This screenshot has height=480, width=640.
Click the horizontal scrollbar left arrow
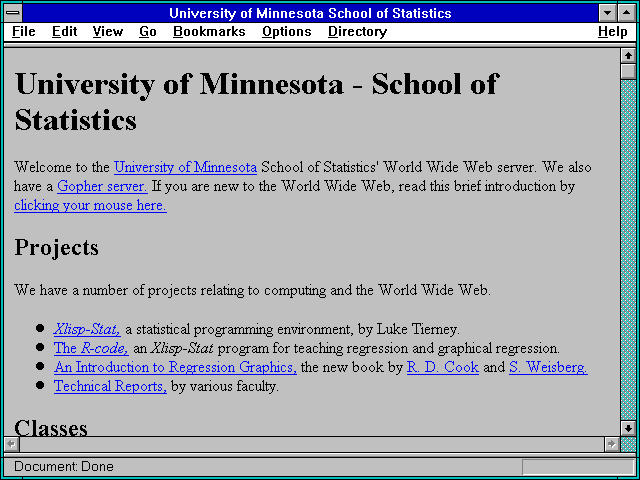point(11,444)
